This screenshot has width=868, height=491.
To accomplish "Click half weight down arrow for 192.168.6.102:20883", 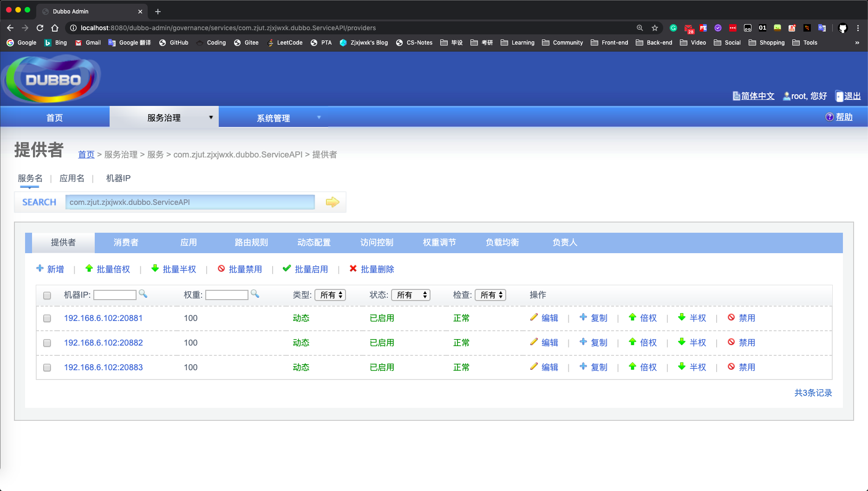I will (x=682, y=367).
